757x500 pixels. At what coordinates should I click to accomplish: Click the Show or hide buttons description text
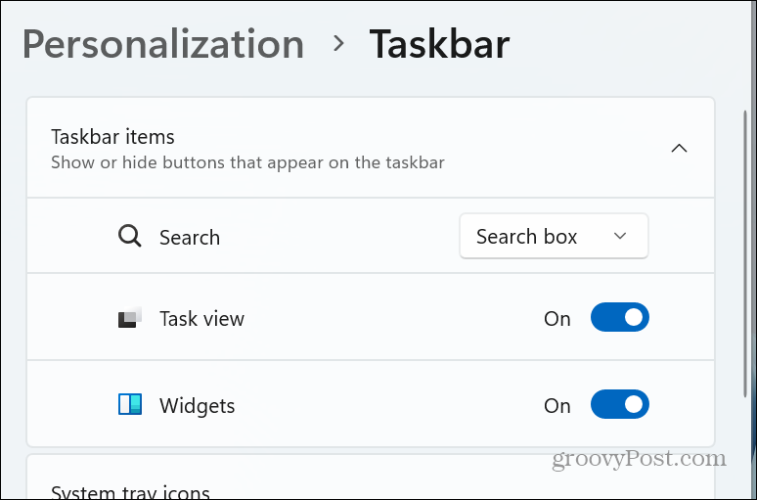[x=248, y=163]
